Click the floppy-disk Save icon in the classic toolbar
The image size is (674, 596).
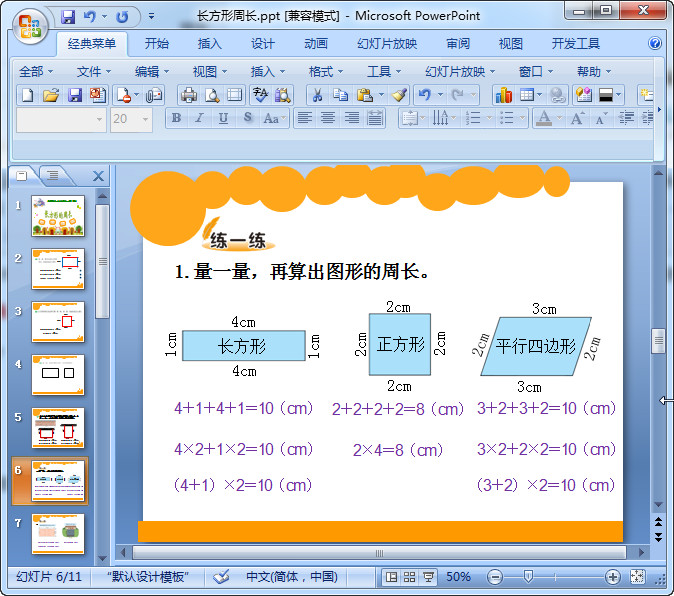75,95
